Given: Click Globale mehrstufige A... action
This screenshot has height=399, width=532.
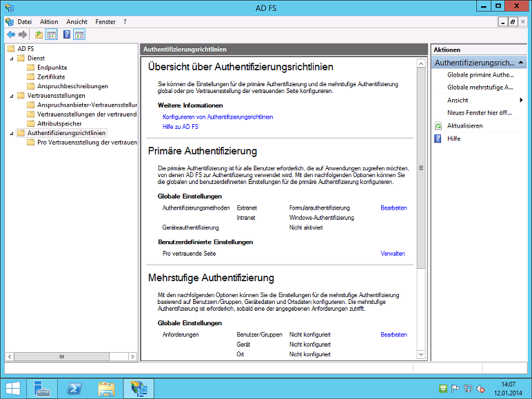Looking at the screenshot, I should (480, 88).
